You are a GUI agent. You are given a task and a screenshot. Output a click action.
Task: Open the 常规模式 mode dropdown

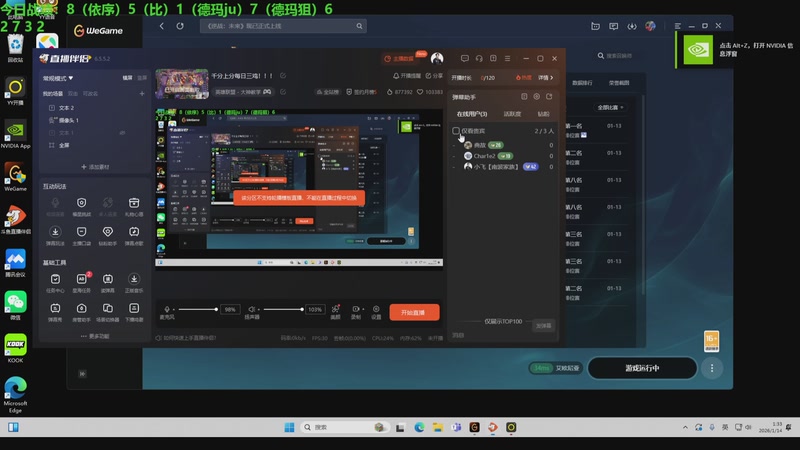[x=58, y=78]
